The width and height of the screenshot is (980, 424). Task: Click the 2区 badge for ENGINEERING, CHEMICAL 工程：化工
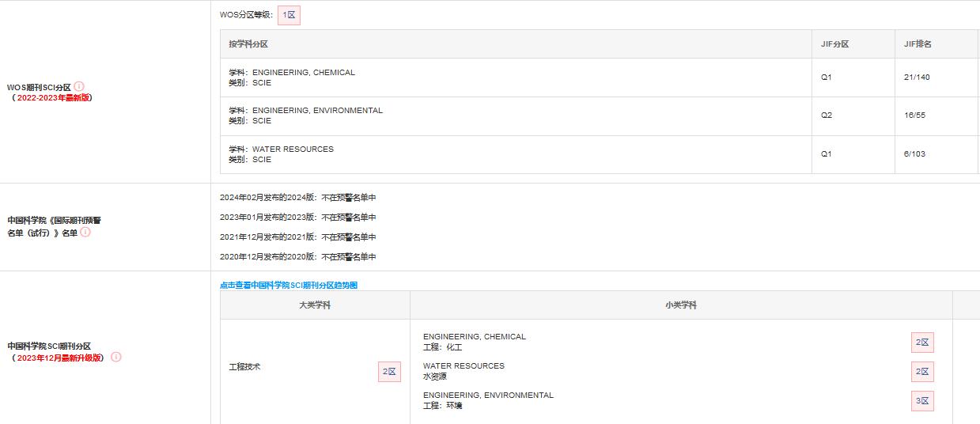pos(921,343)
